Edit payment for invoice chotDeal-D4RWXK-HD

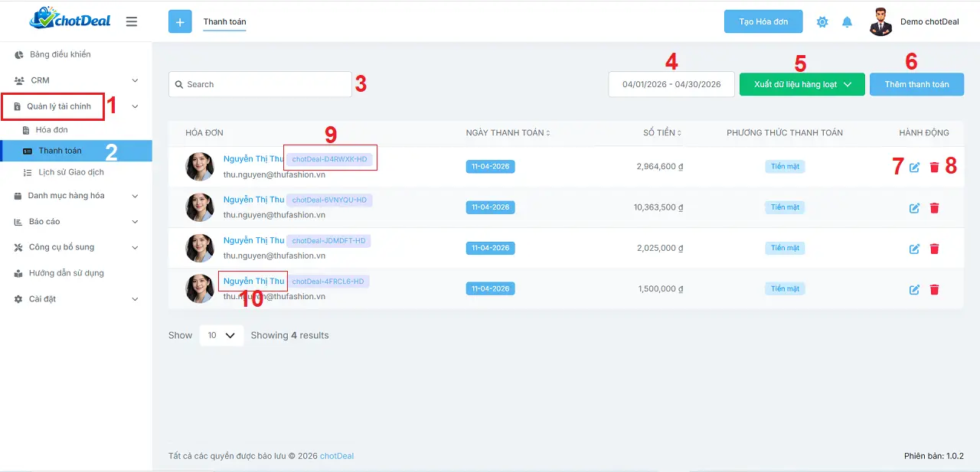coord(914,168)
